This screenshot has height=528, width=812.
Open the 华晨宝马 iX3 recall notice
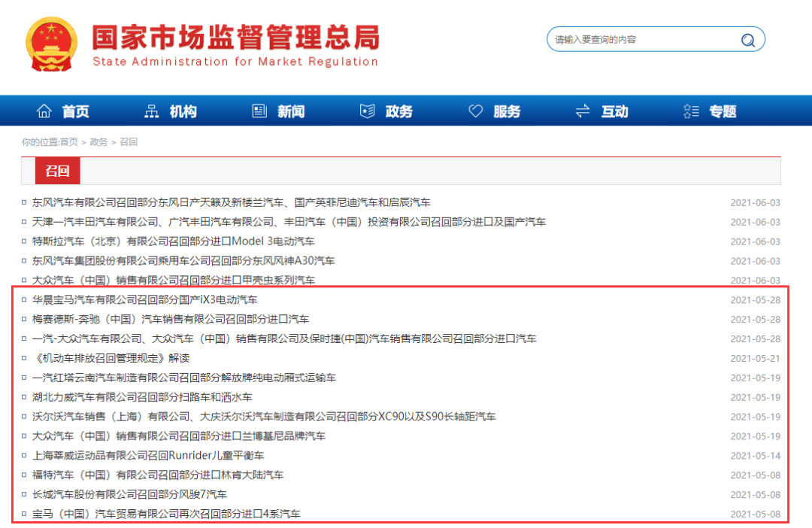coord(144,300)
